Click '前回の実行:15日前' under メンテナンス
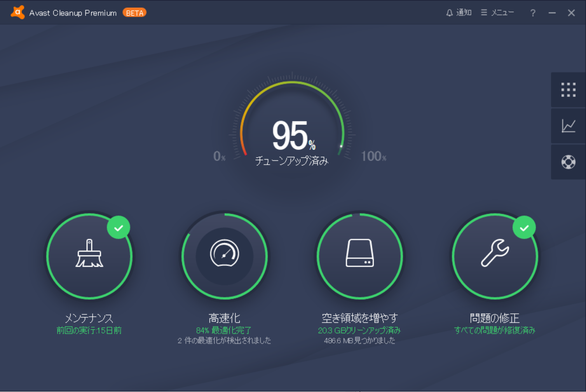This screenshot has width=586, height=392. pos(89,330)
